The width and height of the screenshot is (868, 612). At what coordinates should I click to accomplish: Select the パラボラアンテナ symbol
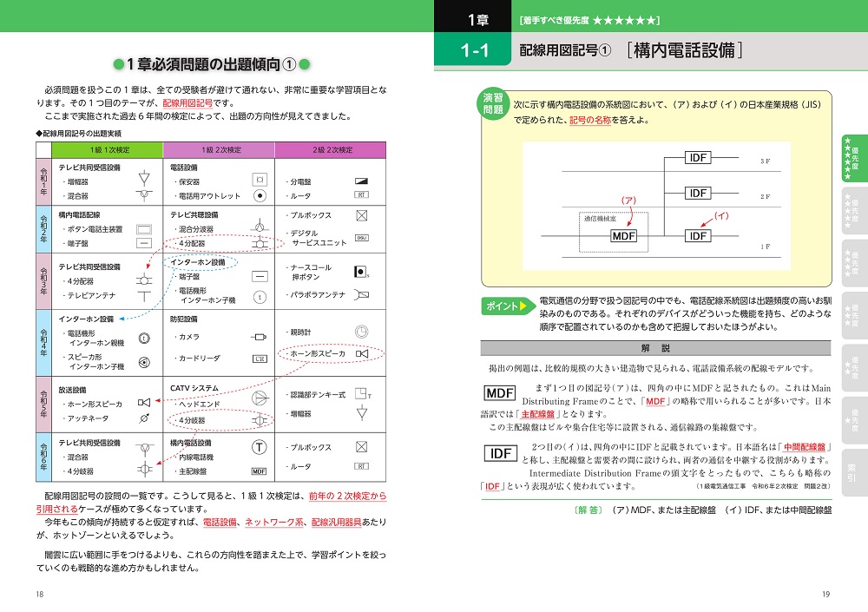pyautogui.click(x=361, y=294)
